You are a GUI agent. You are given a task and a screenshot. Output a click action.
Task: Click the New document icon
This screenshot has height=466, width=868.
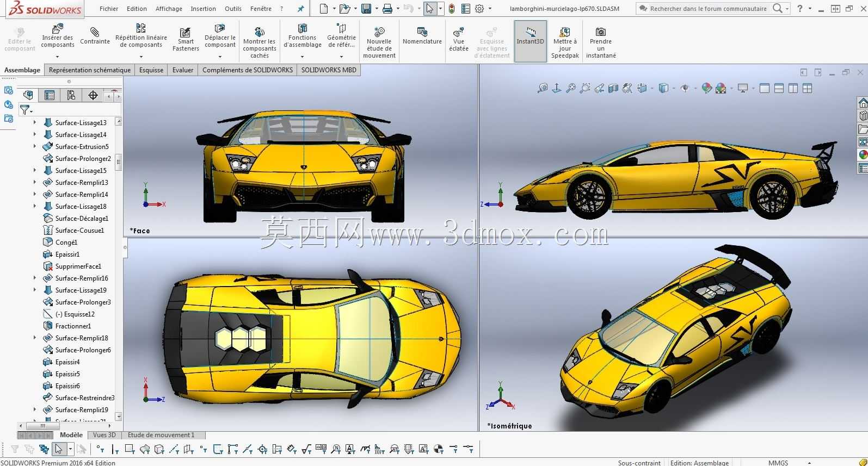pyautogui.click(x=324, y=9)
